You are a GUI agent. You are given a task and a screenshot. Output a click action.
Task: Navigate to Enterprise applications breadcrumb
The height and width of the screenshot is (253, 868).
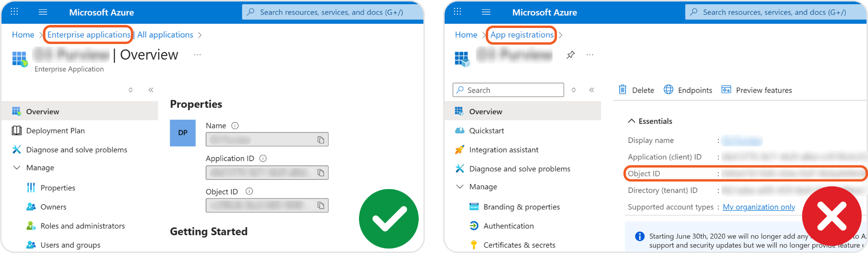point(89,35)
